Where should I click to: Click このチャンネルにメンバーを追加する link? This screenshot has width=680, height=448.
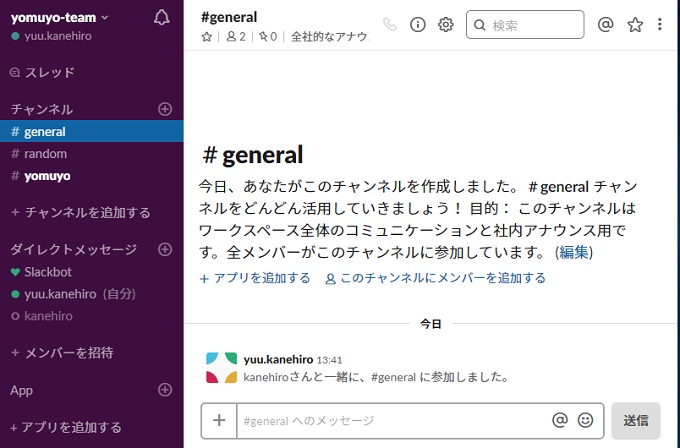point(435,278)
